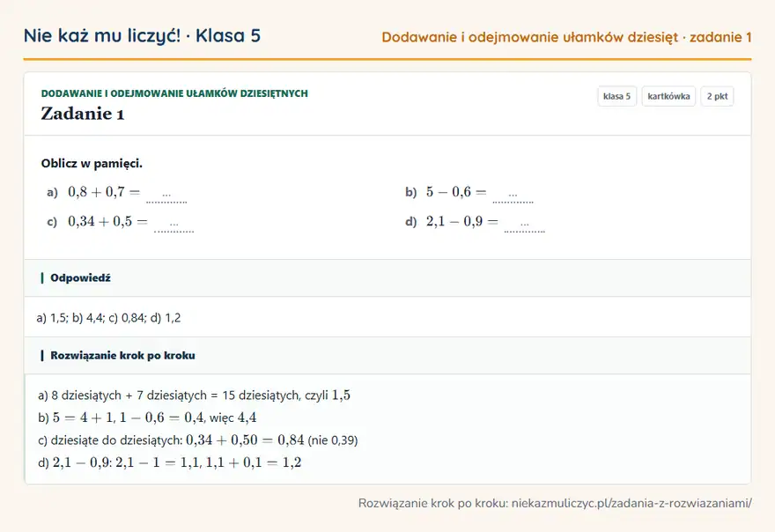Click the expression '2,1 − 0,9 ='
The width and height of the screenshot is (775, 532).
pos(462,221)
